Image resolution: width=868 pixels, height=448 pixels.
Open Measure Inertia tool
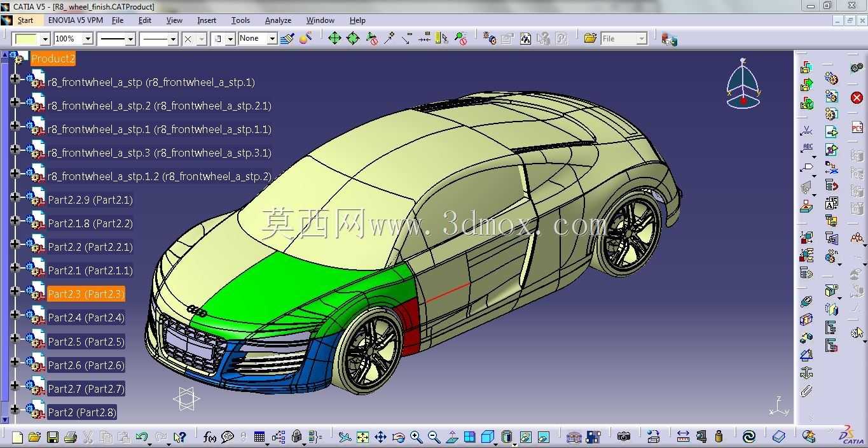[719, 437]
